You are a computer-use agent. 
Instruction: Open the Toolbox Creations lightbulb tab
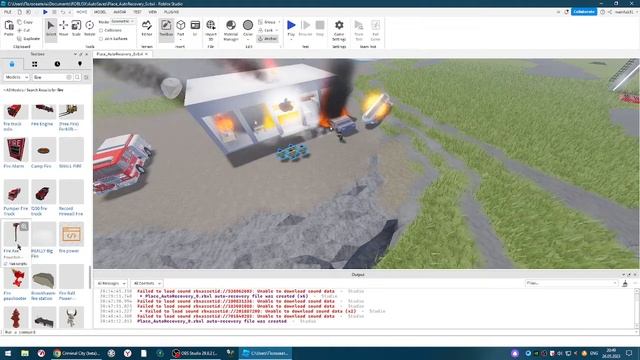[x=80, y=64]
